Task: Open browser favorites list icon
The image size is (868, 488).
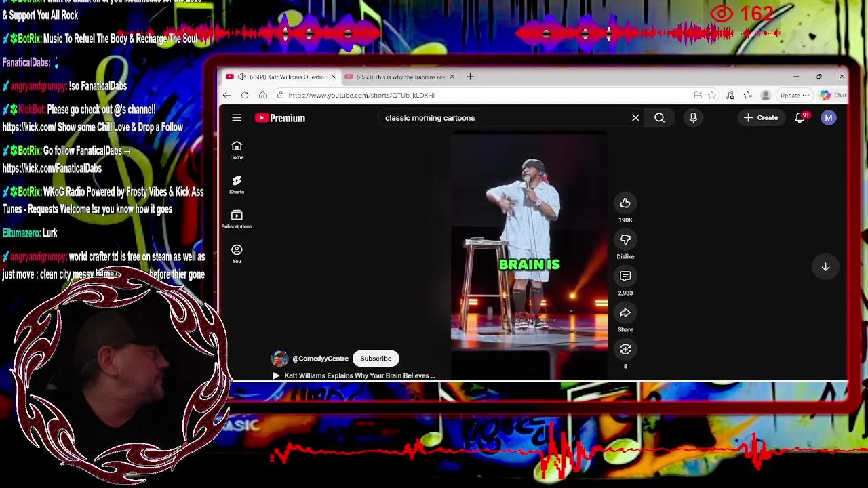Action: click(747, 95)
